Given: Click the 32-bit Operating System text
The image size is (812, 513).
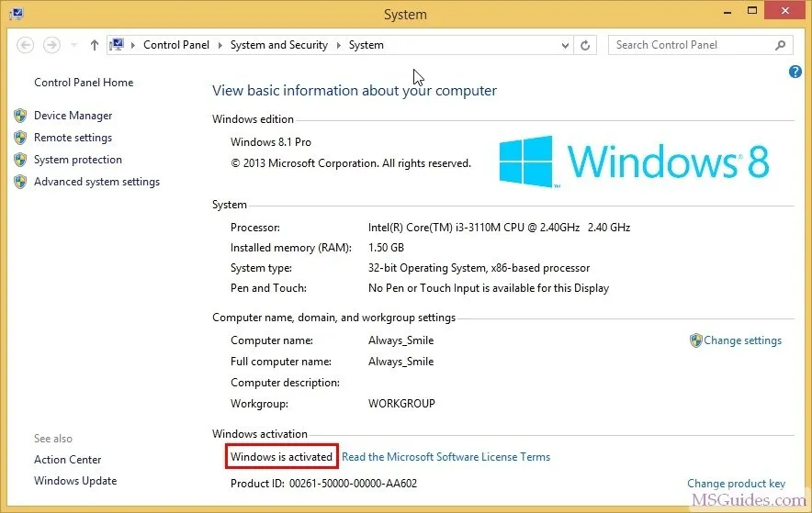Looking at the screenshot, I should point(479,268).
